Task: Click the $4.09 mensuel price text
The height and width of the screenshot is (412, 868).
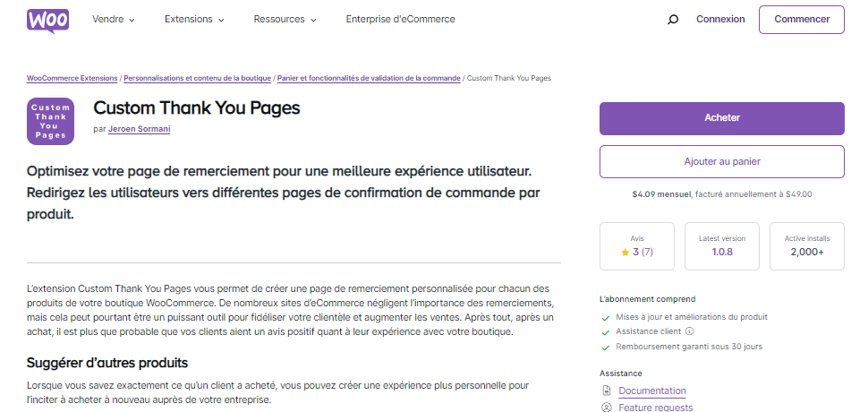Action: (x=661, y=194)
